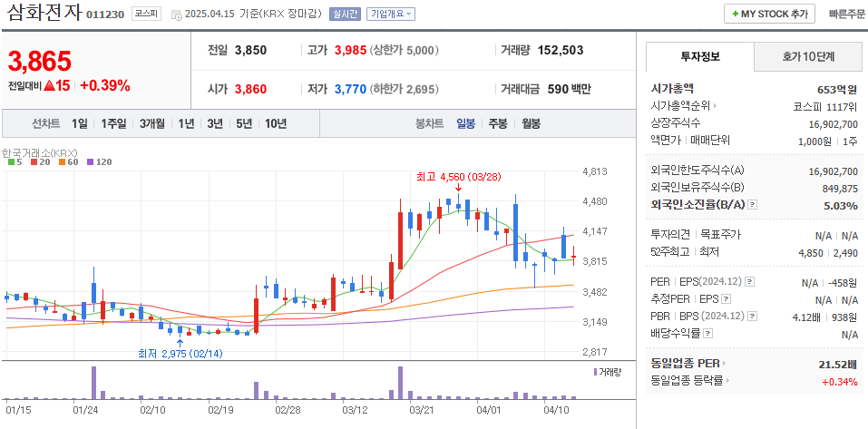Click the 외국인보유주식수(B) value 849,875
The image size is (868, 429).
point(840,188)
